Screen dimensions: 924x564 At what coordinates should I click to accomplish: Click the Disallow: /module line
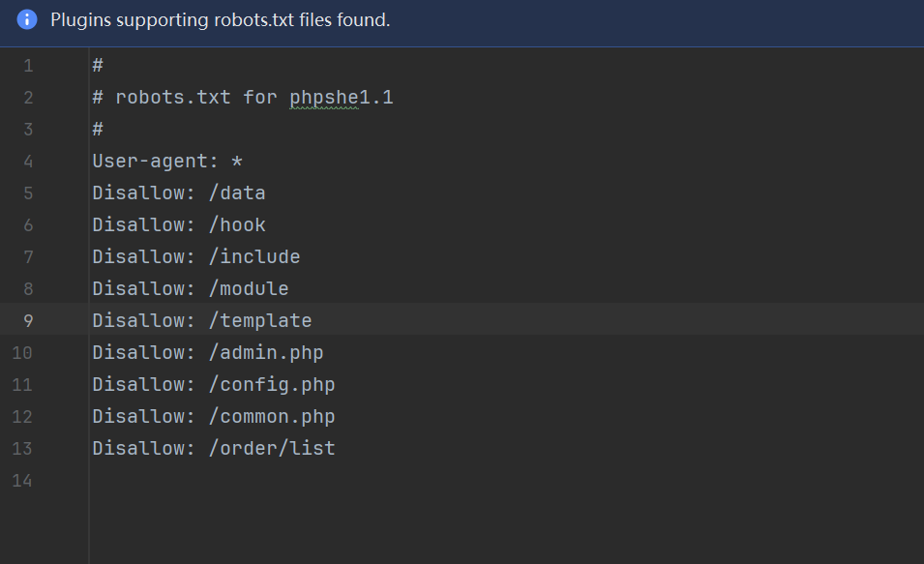(x=191, y=289)
